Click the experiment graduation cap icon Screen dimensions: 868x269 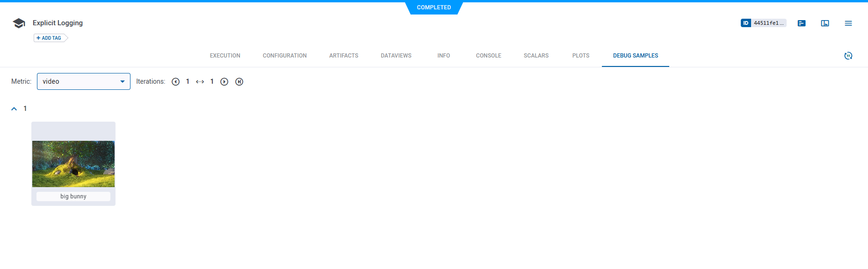19,23
